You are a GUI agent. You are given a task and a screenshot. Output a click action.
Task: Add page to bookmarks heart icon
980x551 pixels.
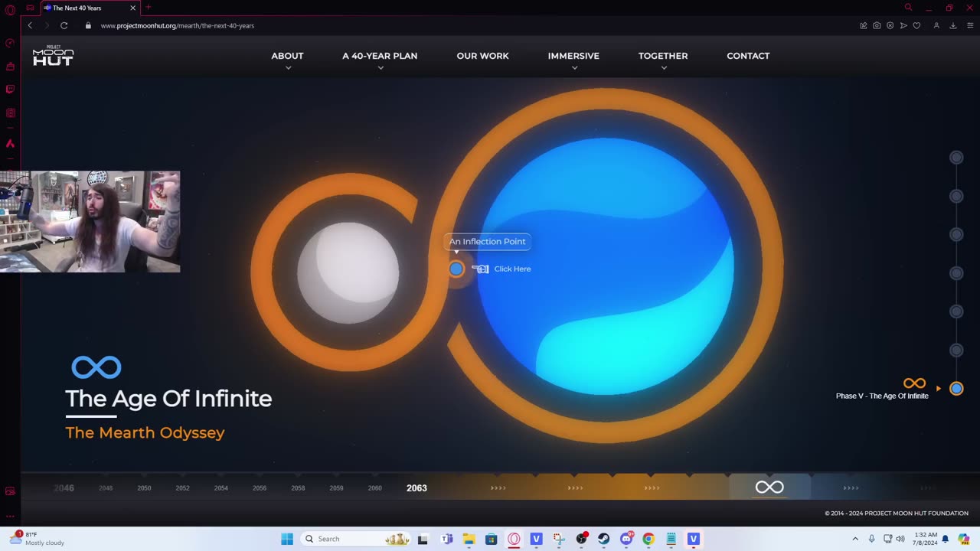tap(916, 25)
